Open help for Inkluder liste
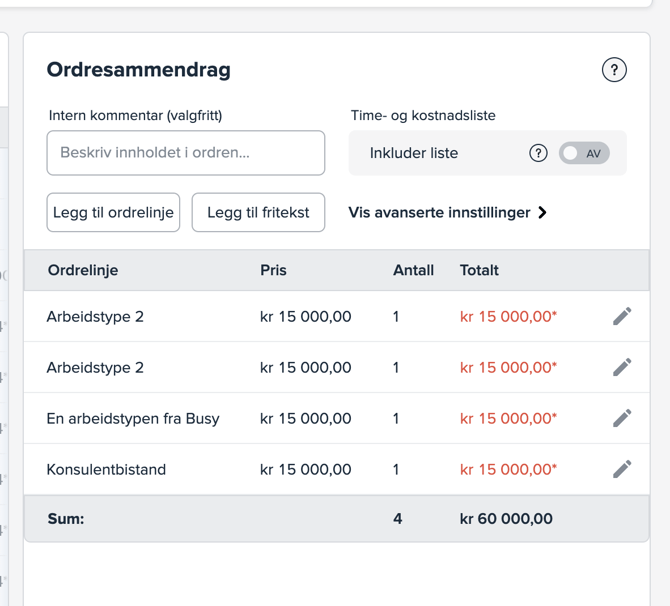 (x=538, y=153)
